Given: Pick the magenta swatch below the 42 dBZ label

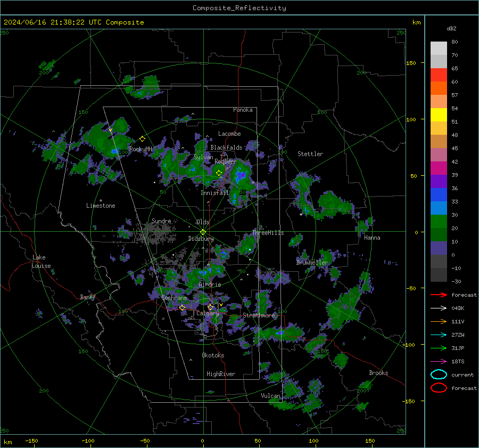Looking at the screenshot, I should tap(439, 168).
